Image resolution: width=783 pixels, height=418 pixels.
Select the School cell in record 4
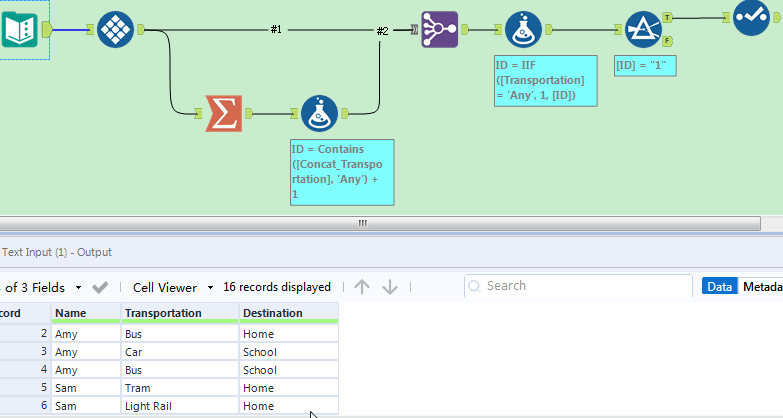tap(289, 370)
